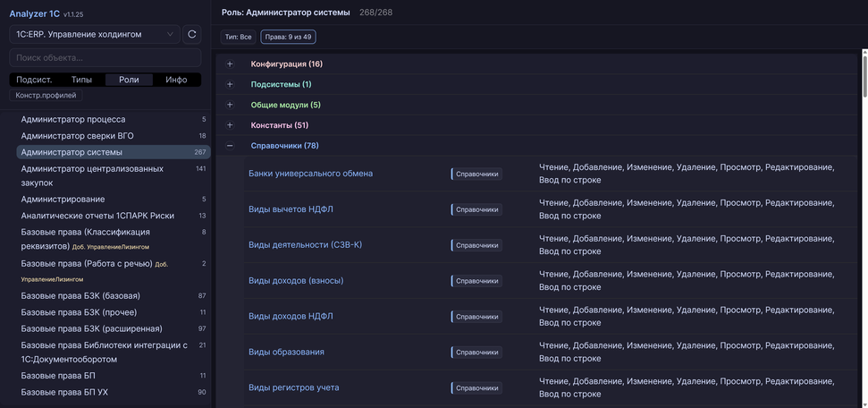The image size is (868, 408).
Task: Click the refresh icon next to configuration selector
Action: [191, 34]
